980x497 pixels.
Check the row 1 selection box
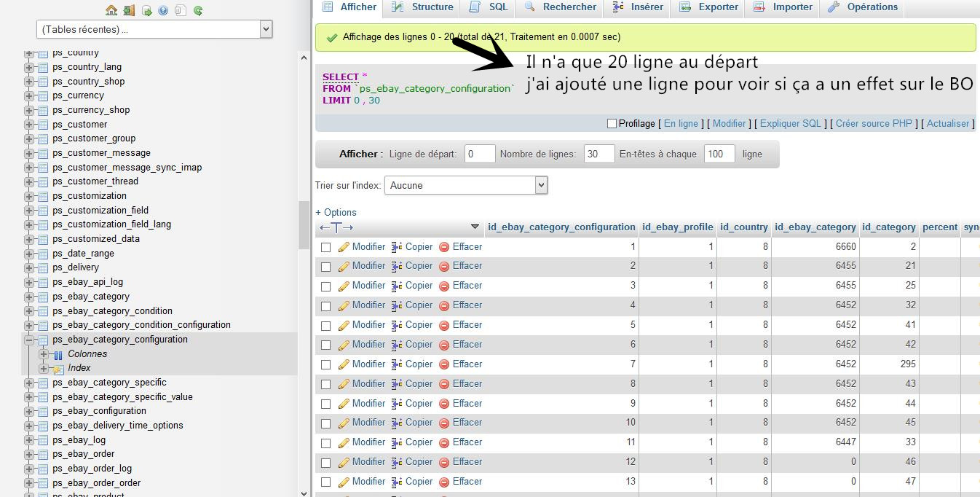326,247
